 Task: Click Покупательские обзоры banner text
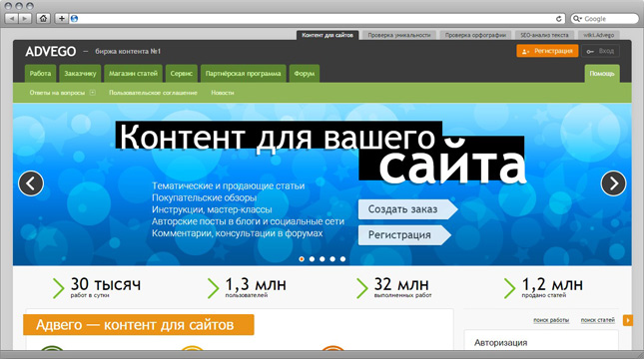(204, 197)
